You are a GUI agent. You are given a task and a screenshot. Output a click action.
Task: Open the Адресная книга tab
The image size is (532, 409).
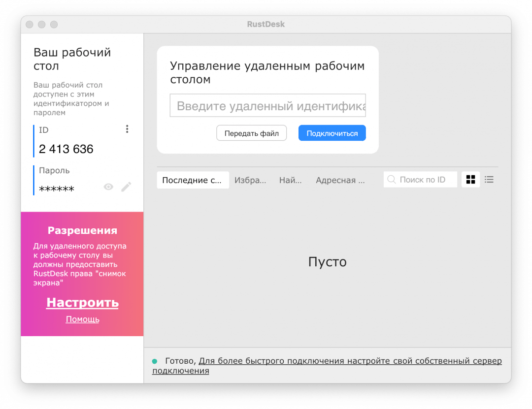pos(340,180)
